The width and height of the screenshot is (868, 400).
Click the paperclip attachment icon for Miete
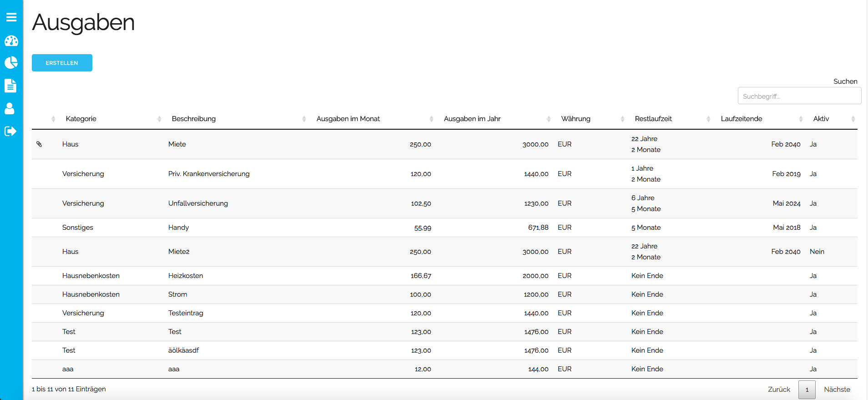pos(39,144)
